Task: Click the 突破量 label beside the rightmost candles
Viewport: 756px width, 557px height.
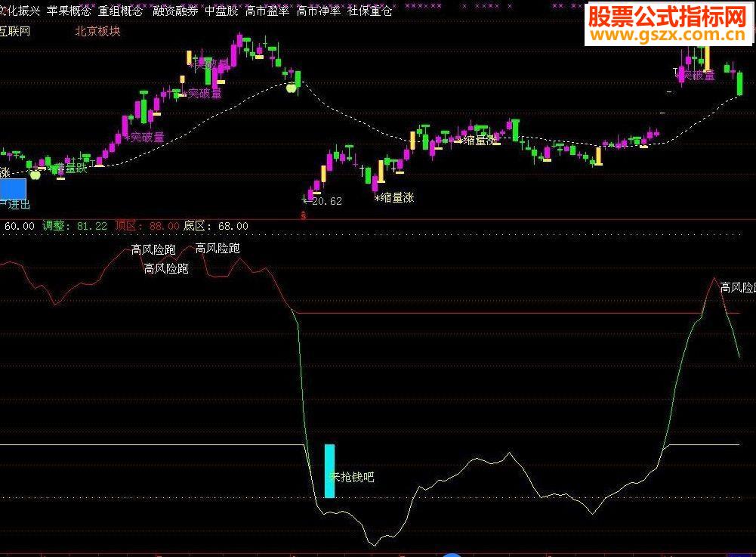Action: click(x=696, y=76)
